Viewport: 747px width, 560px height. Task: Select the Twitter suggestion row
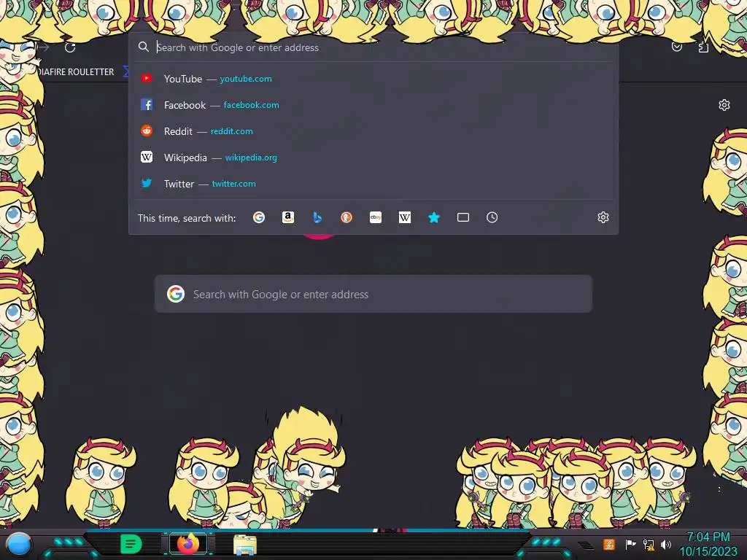373,183
